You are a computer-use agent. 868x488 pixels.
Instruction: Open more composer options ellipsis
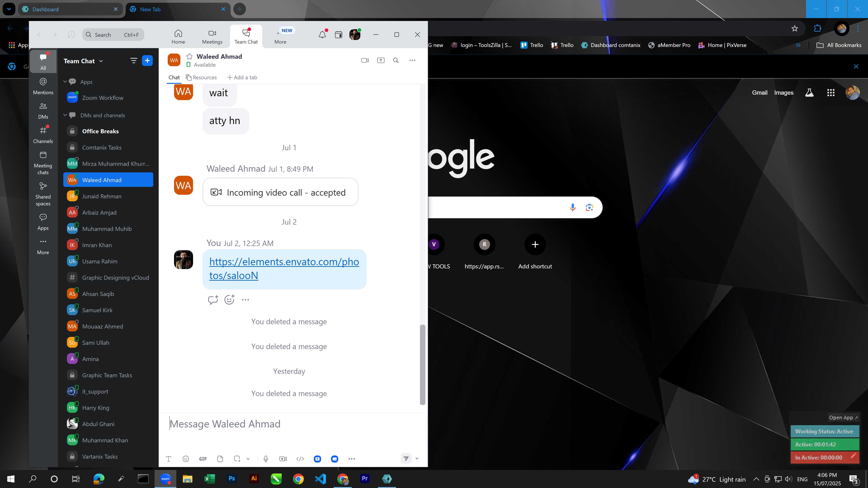[x=352, y=459]
